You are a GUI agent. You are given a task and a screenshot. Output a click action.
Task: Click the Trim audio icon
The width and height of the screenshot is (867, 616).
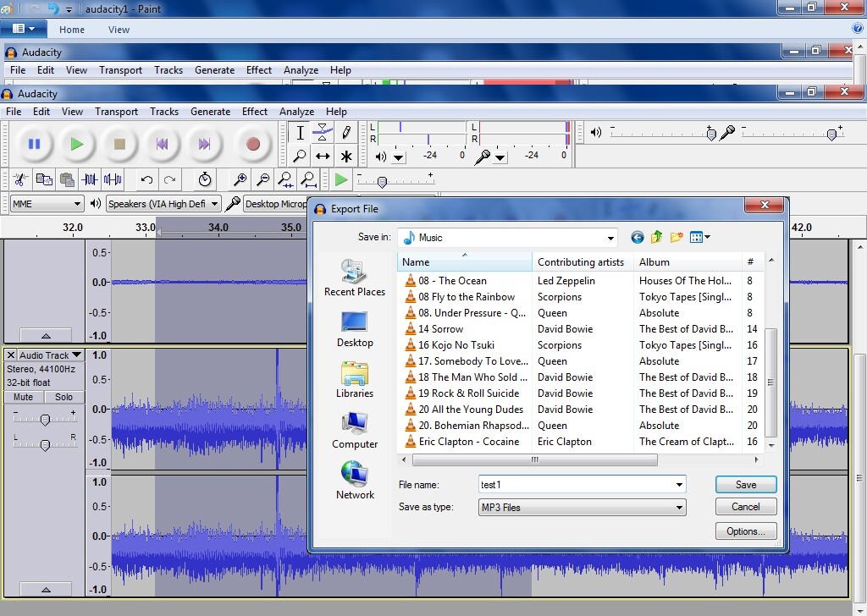click(x=90, y=179)
